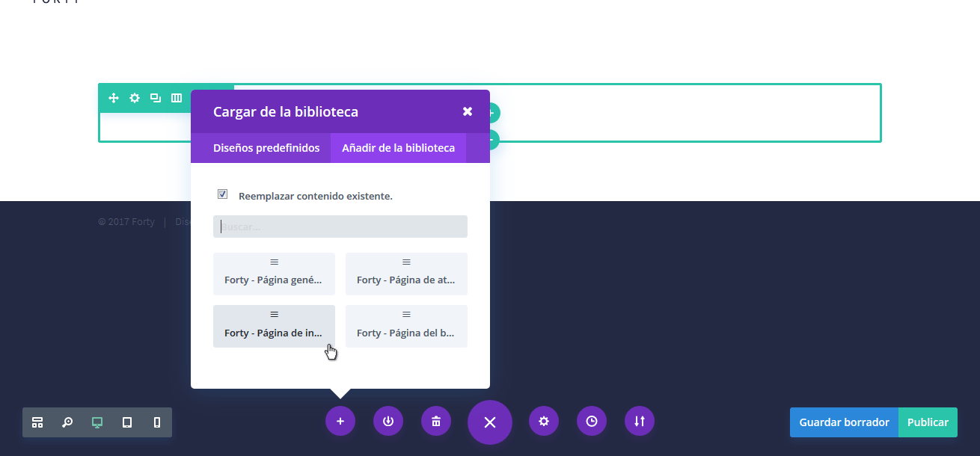Click the © 2017 Forty footer text
The width and height of the screenshot is (980, 456).
tap(126, 222)
